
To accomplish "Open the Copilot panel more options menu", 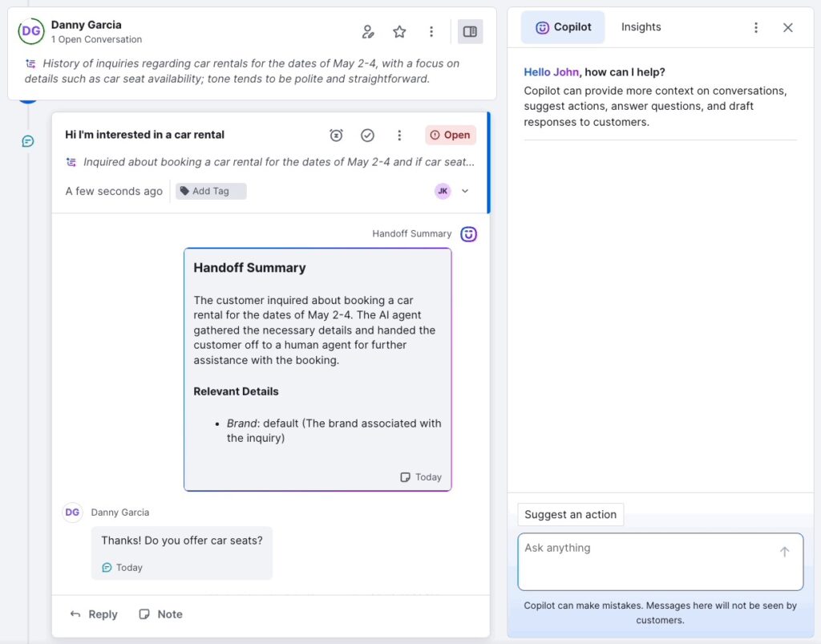I will coord(755,27).
